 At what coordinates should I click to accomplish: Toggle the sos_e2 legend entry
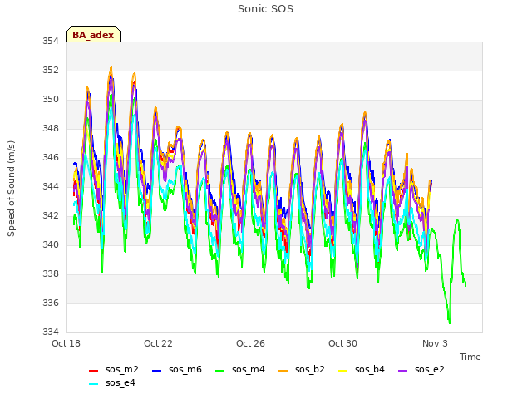(x=421, y=369)
